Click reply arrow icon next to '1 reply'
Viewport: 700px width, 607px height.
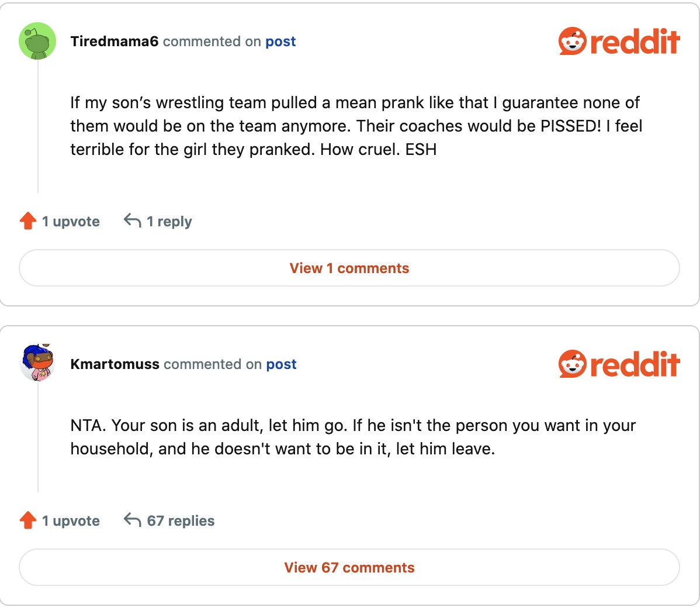133,220
